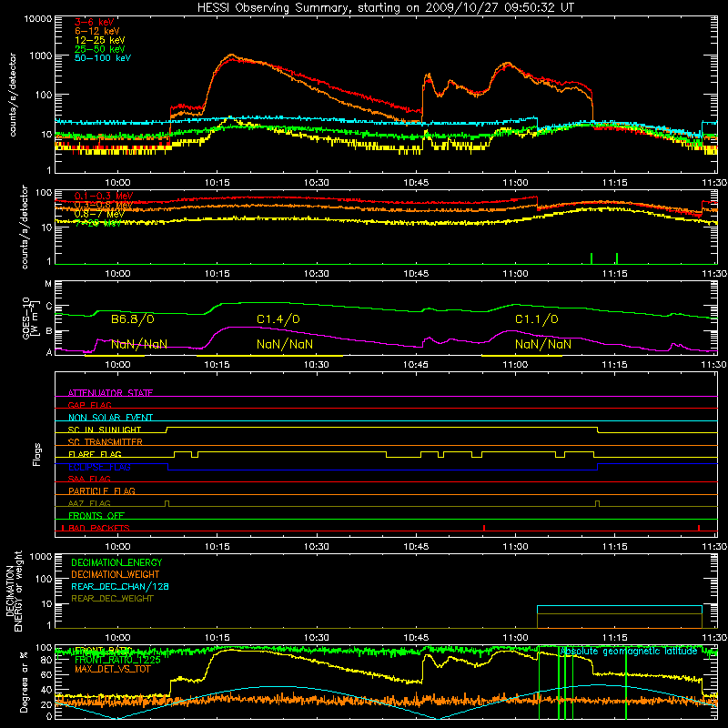Viewport: 728px width, 728px height.
Task: Click the DECIMATION_WEIGHT legend label
Action: [x=116, y=574]
